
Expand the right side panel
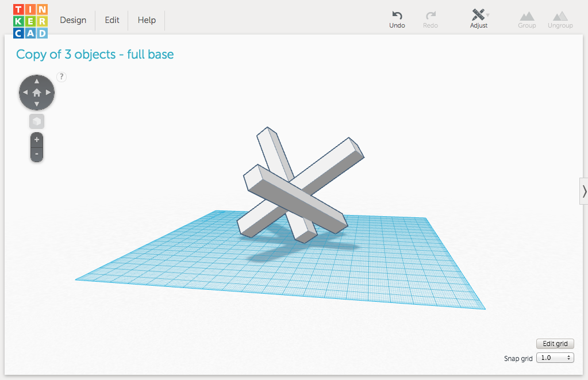584,191
